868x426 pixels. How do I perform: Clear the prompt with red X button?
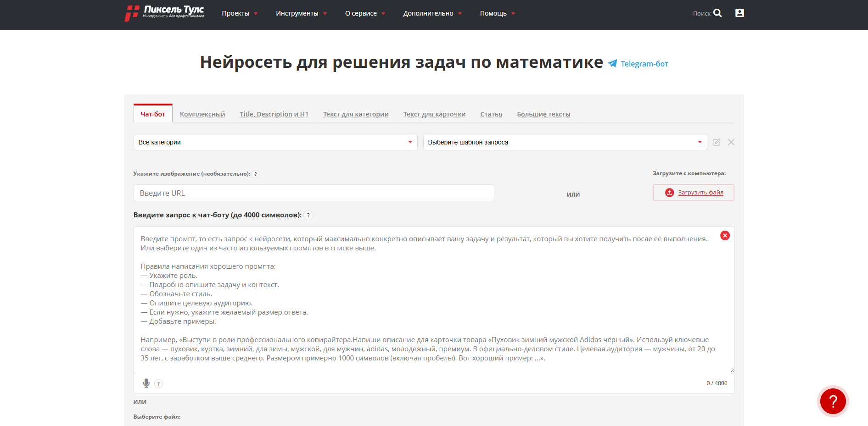725,236
